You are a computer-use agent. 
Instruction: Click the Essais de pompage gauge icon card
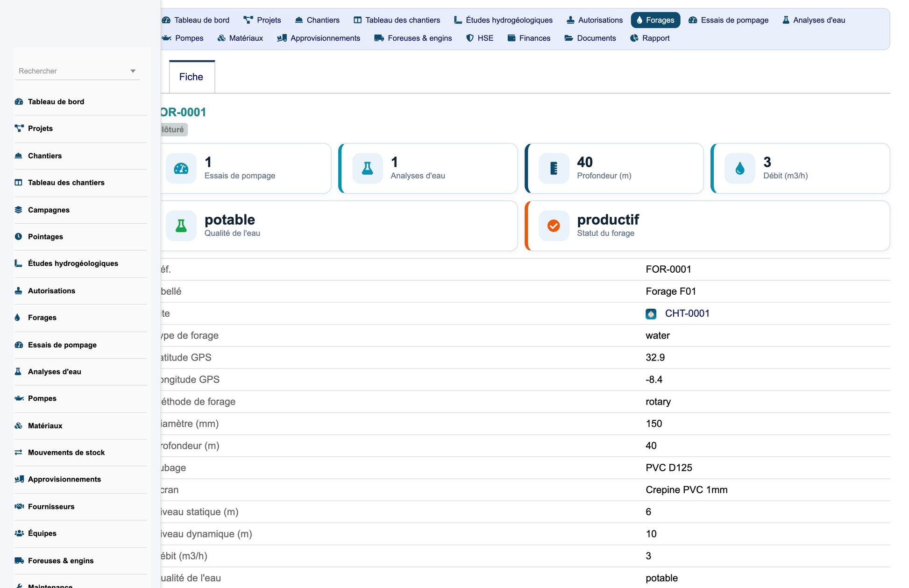point(181,169)
